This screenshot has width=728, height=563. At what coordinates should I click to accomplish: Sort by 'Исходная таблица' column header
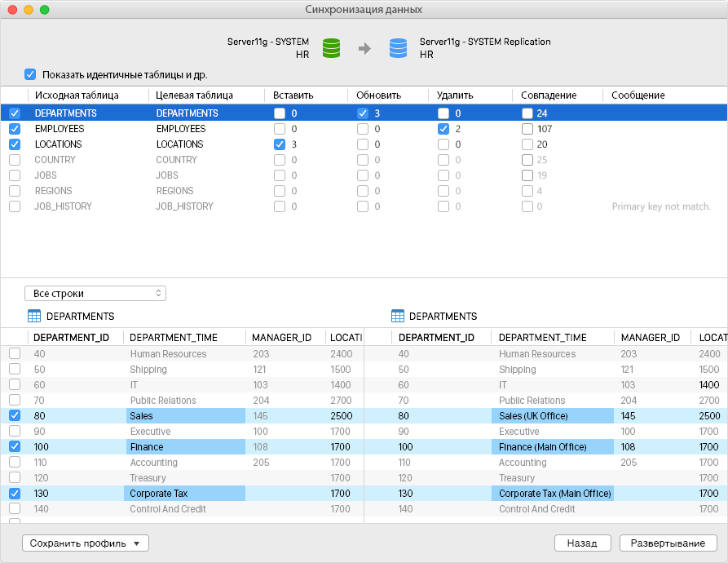coord(77,95)
